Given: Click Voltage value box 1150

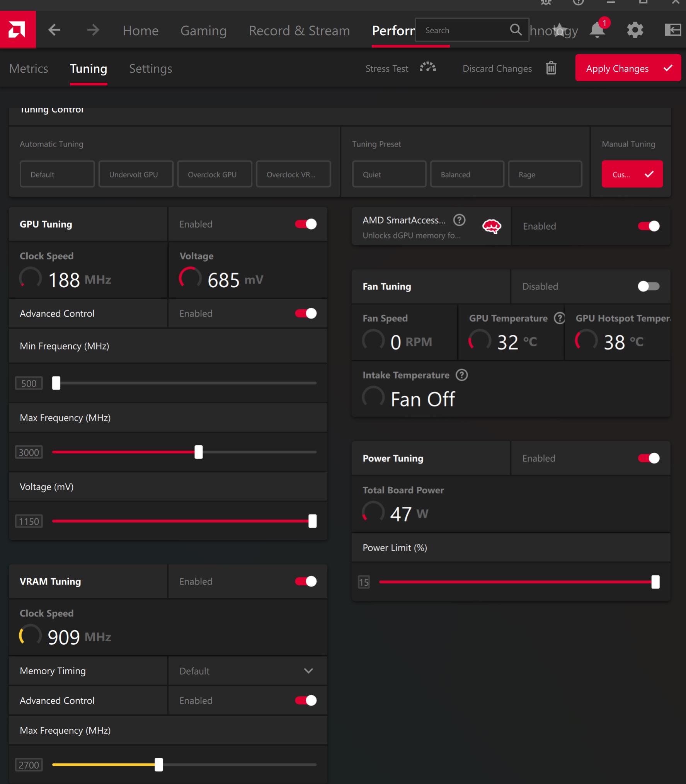Looking at the screenshot, I should [29, 521].
